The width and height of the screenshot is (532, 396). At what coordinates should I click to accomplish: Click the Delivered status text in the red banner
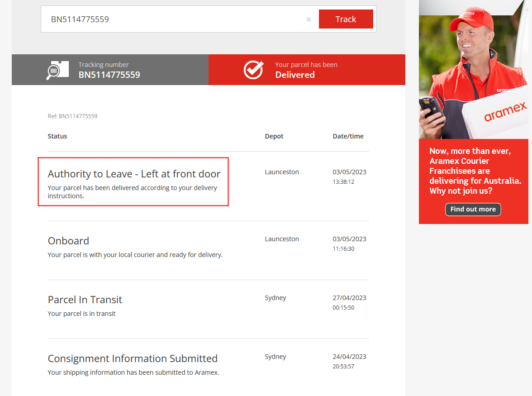pyautogui.click(x=294, y=75)
